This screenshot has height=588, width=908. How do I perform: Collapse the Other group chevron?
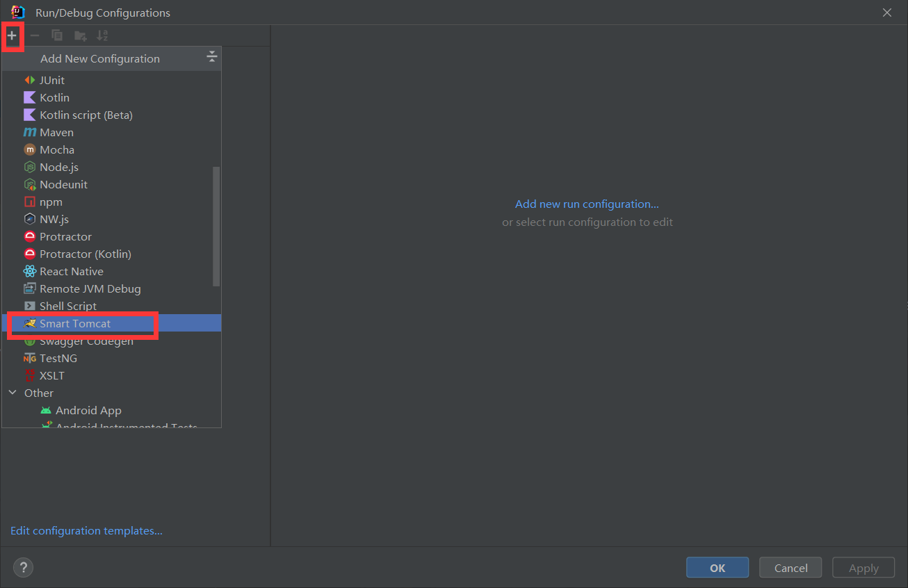(x=13, y=393)
